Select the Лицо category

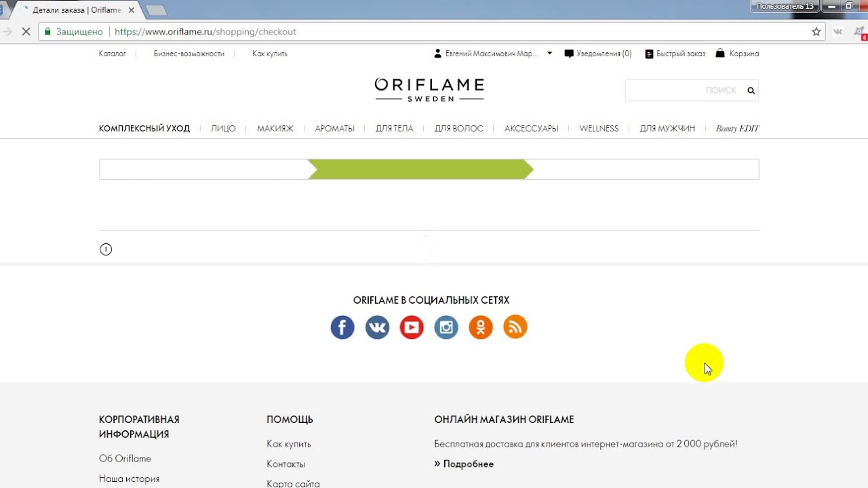click(x=223, y=129)
